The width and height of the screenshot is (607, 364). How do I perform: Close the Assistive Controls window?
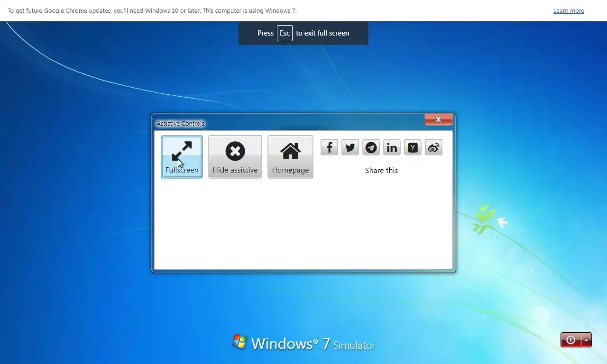tap(439, 119)
